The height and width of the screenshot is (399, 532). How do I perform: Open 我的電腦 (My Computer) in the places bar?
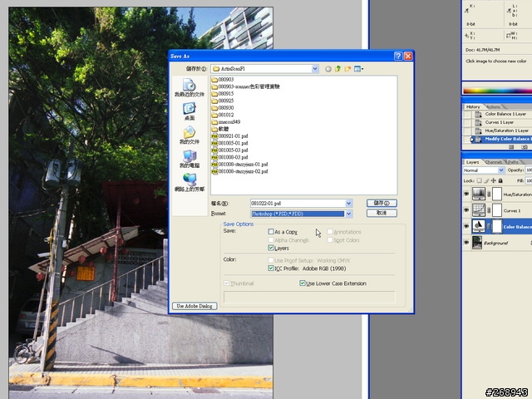(x=190, y=159)
